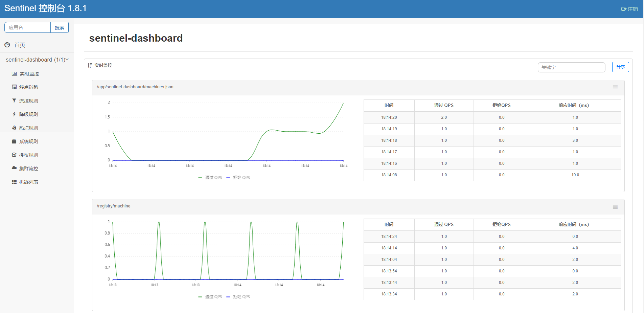Click the 升序 sort order button
The height and width of the screenshot is (313, 644).
(x=620, y=67)
